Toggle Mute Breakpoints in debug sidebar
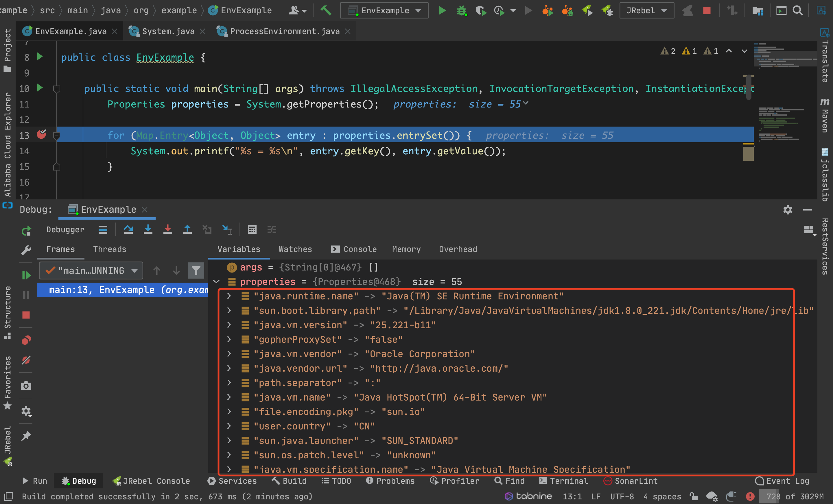Screen dimensions: 833x504 coord(26,360)
